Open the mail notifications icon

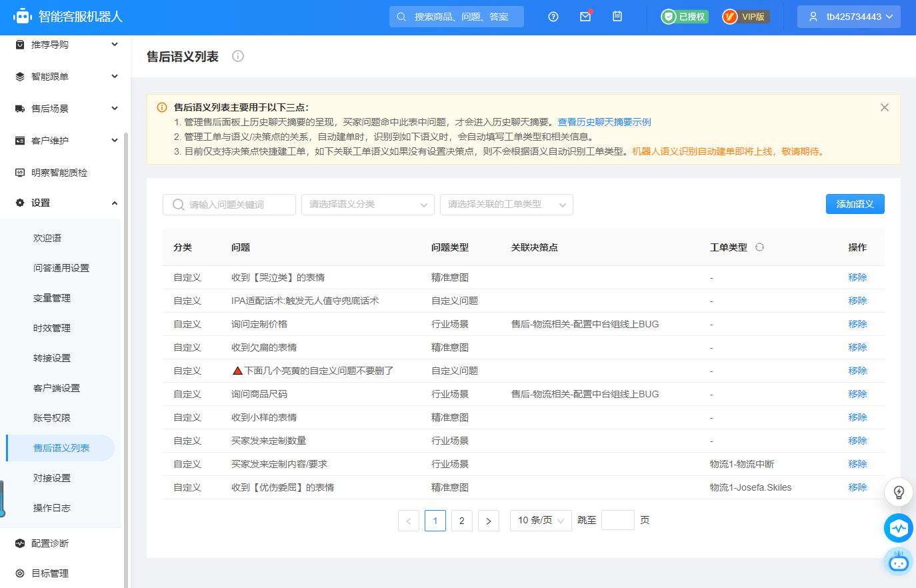click(x=585, y=17)
